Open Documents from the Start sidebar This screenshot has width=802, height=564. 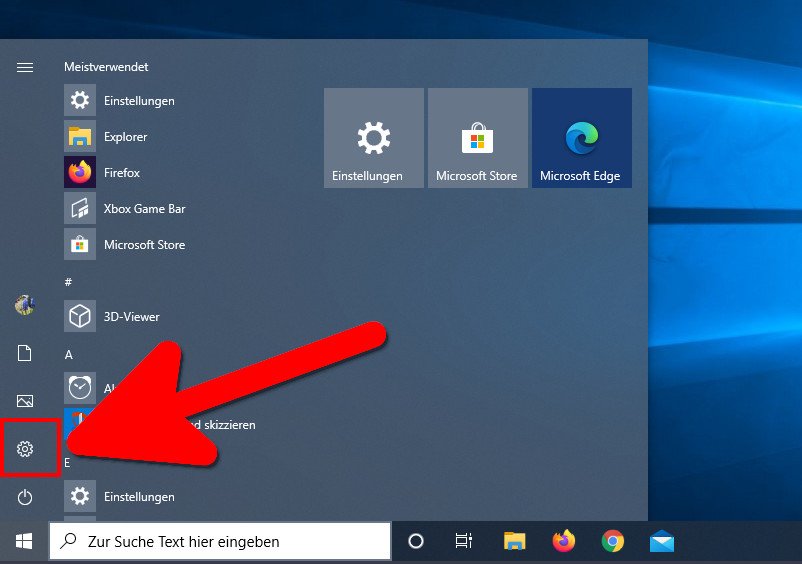tap(25, 353)
